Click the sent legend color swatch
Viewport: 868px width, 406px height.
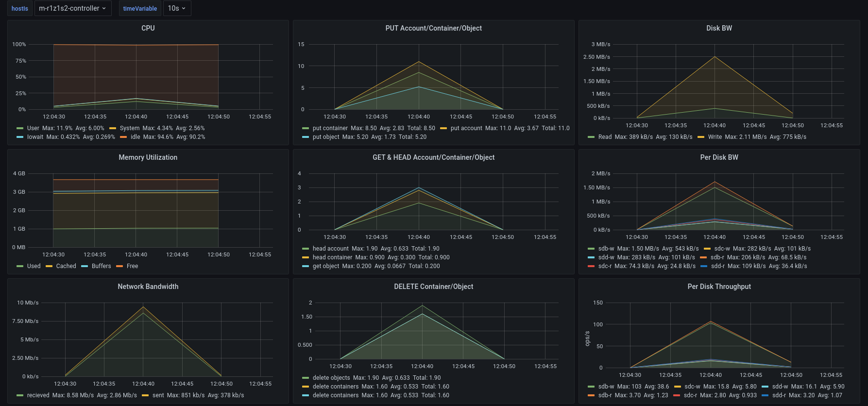pos(145,395)
